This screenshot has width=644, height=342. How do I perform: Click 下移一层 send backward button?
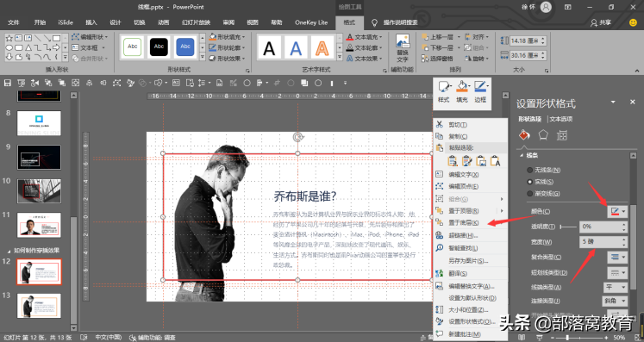tap(437, 47)
